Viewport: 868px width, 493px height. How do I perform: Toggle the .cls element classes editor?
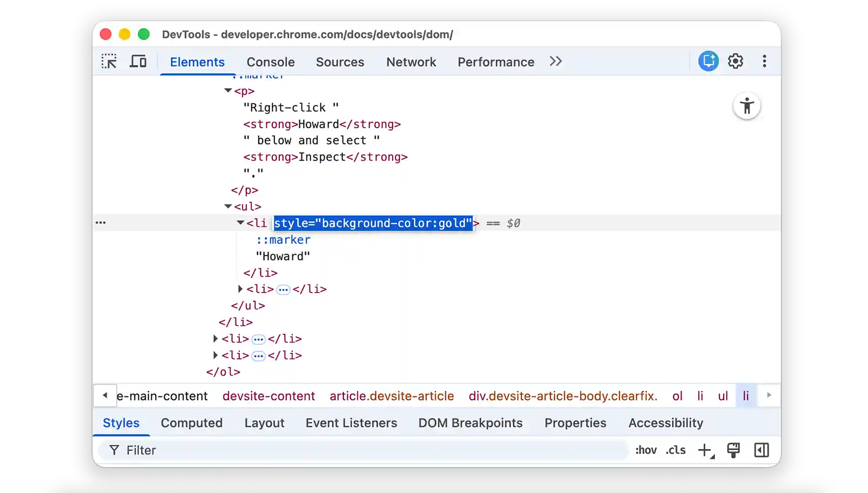click(675, 450)
